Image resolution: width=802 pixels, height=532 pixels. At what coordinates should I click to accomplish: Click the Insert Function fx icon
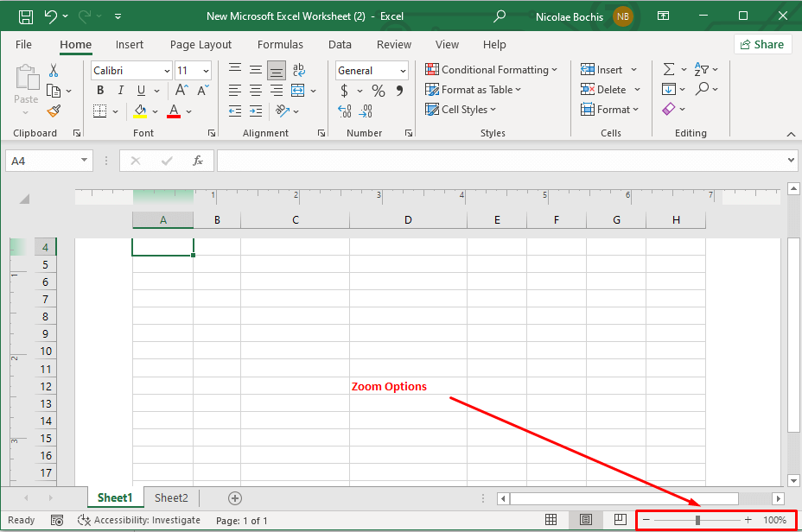pos(198,161)
